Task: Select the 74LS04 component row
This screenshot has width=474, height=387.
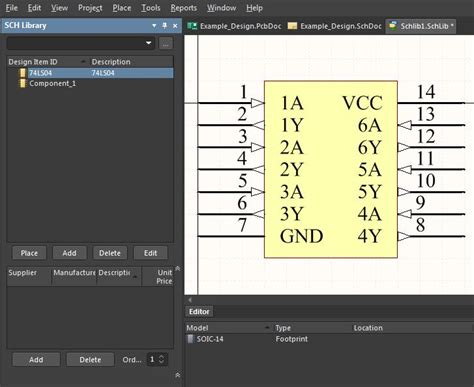Action: point(90,73)
